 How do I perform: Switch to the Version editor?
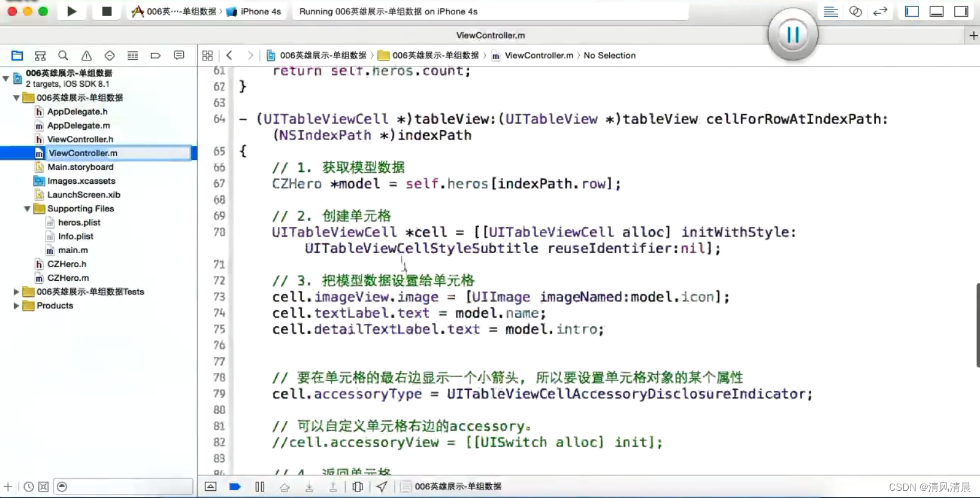coord(880,11)
